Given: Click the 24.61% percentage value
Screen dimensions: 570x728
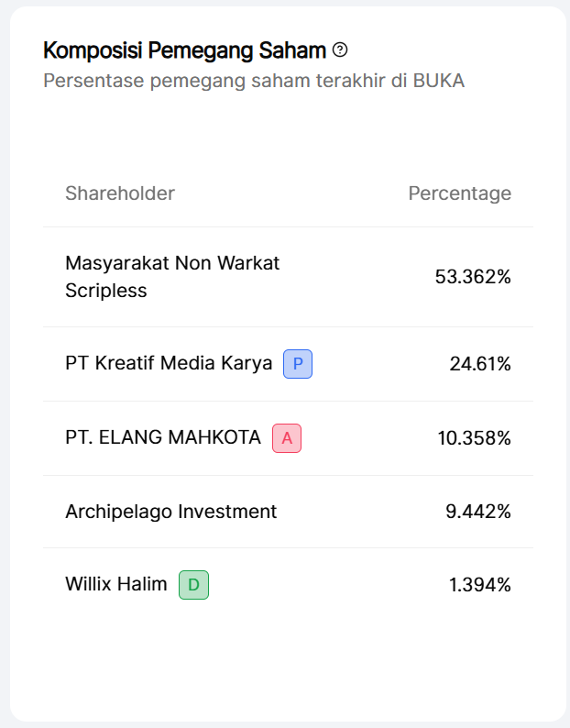Looking at the screenshot, I should tap(480, 364).
